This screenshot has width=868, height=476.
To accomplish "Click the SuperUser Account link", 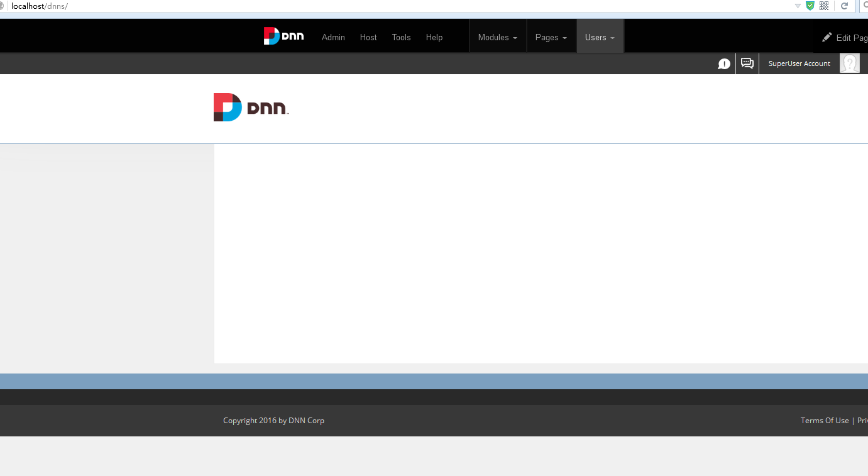I will point(799,64).
